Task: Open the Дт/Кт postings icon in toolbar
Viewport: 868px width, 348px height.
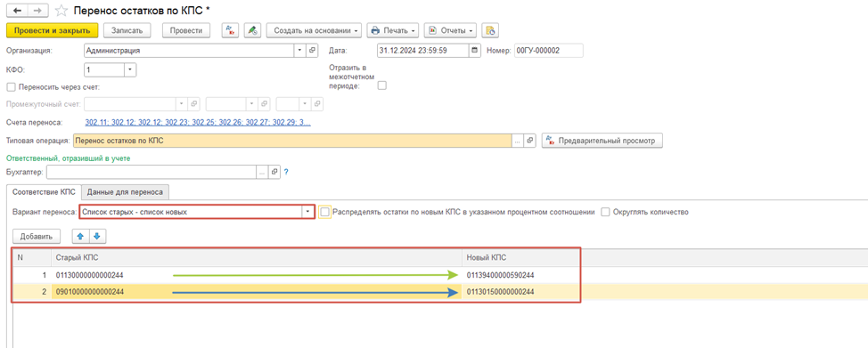Action: [x=230, y=30]
